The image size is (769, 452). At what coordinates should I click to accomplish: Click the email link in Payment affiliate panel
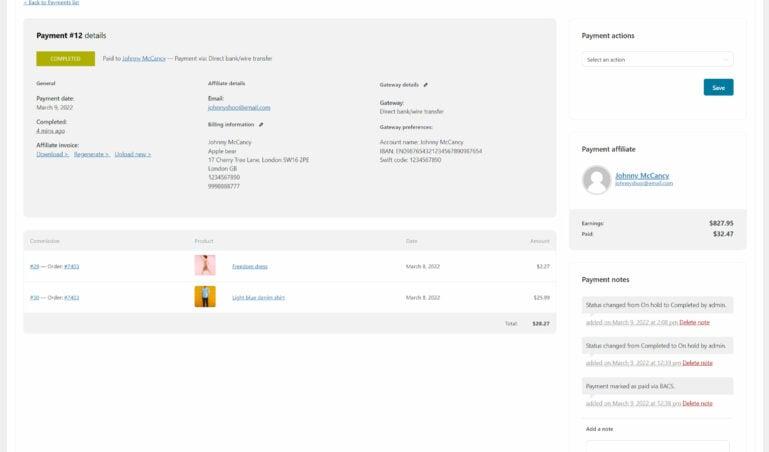(x=644, y=183)
